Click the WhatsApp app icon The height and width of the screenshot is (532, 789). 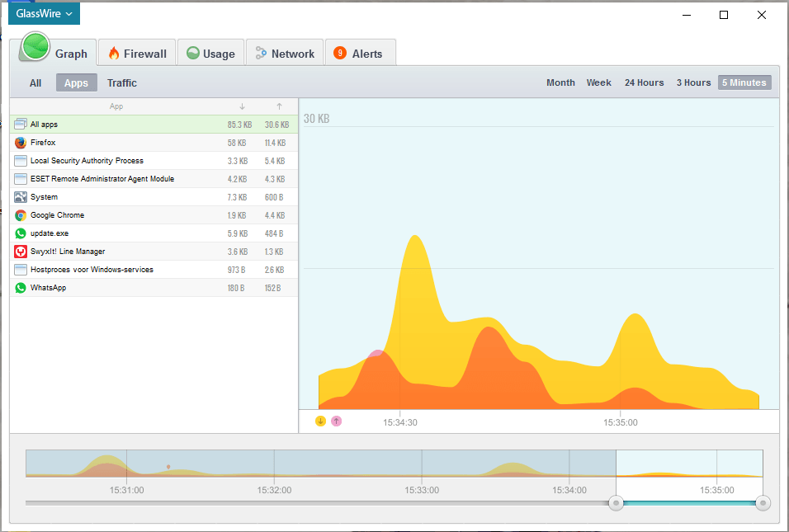[21, 288]
